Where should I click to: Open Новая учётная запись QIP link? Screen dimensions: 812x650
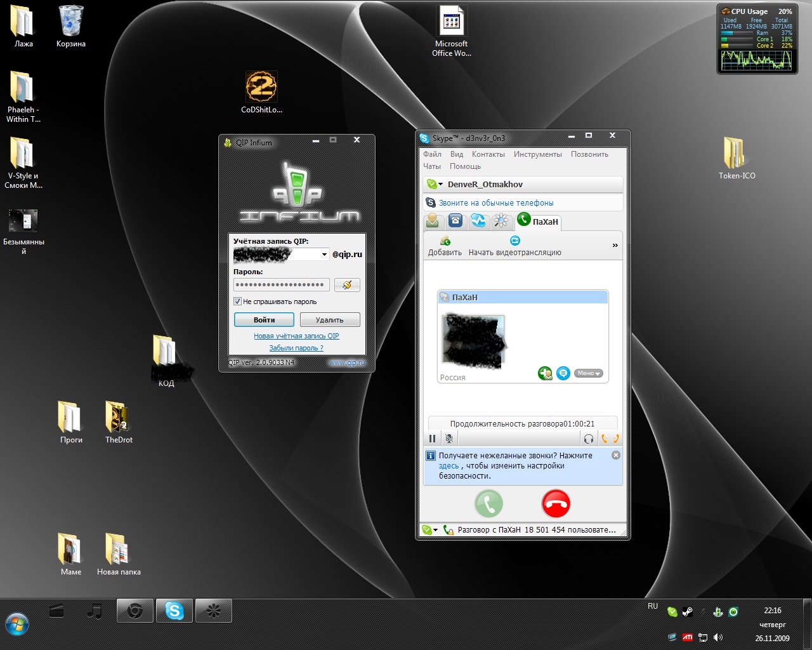[x=296, y=336]
